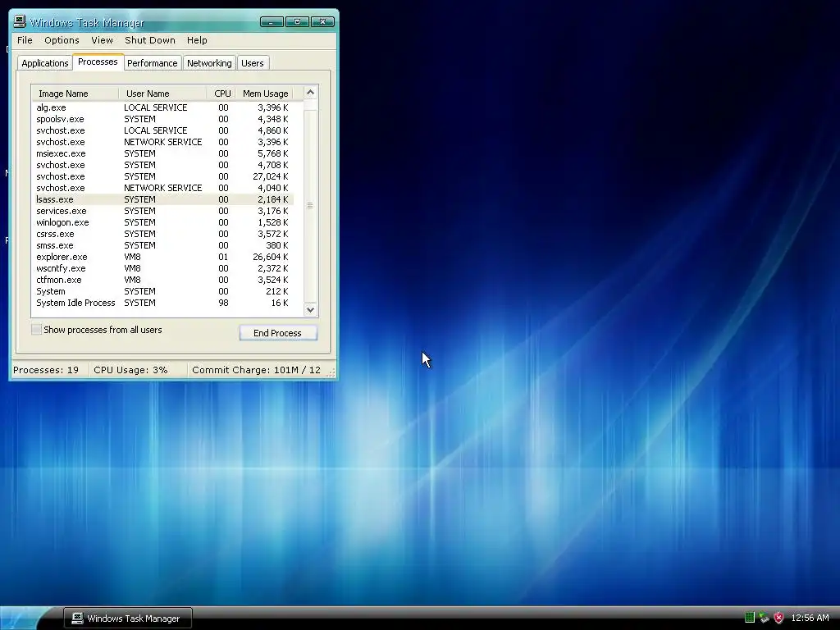840x630 pixels.
Task: Open the Start button on the taskbar
Action: [x=24, y=618]
